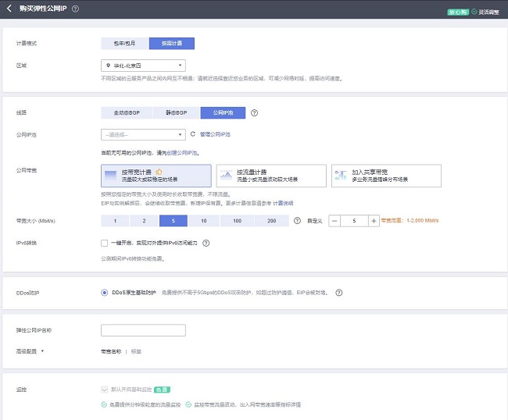Open the 公网IP池 selection dropdown

point(143,134)
